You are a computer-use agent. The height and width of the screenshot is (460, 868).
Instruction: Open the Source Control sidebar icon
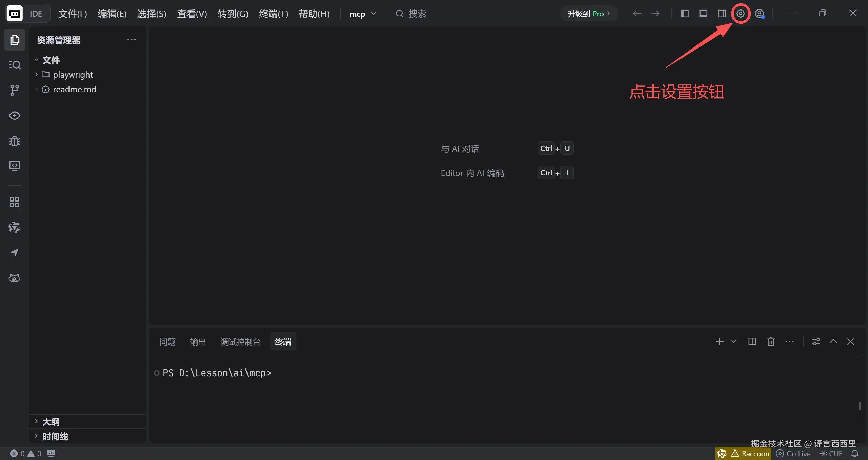[x=14, y=90]
